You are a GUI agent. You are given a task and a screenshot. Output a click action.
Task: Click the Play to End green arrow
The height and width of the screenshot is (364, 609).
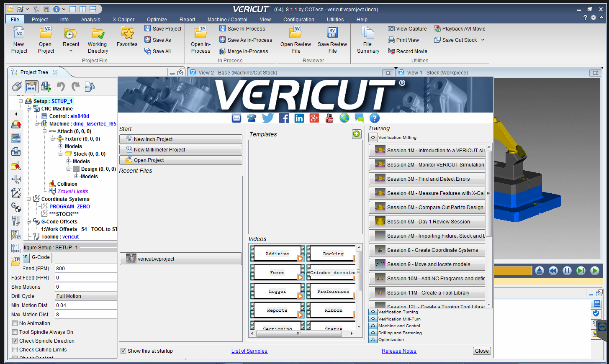595,271
